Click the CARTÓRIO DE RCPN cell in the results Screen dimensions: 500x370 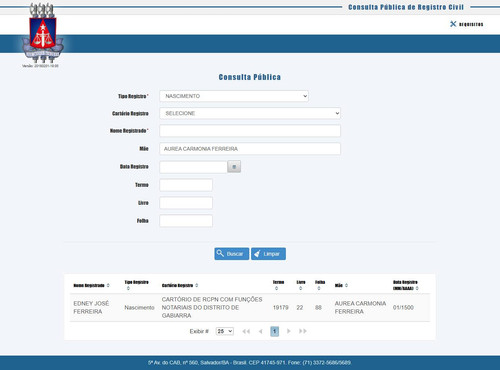coord(212,307)
